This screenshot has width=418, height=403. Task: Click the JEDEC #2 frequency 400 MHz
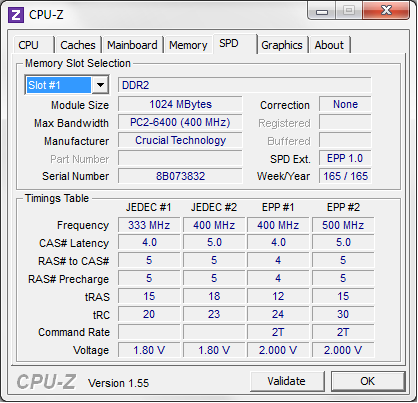tap(214, 225)
